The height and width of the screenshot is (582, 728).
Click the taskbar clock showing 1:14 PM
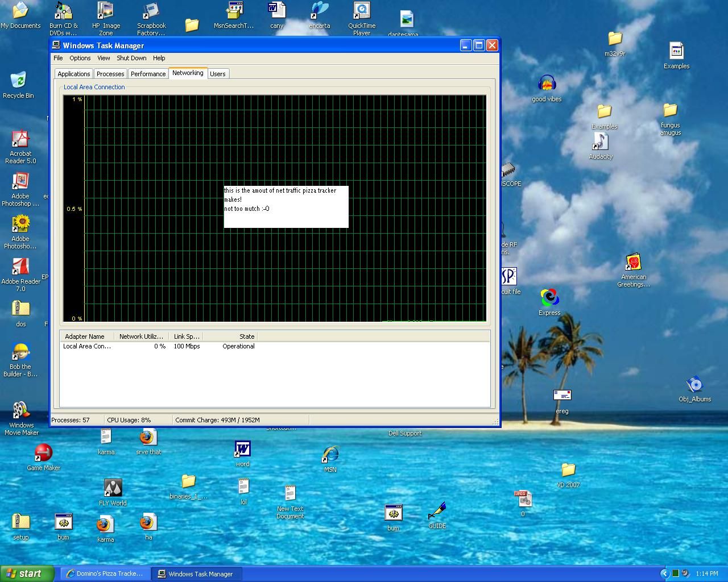click(707, 573)
